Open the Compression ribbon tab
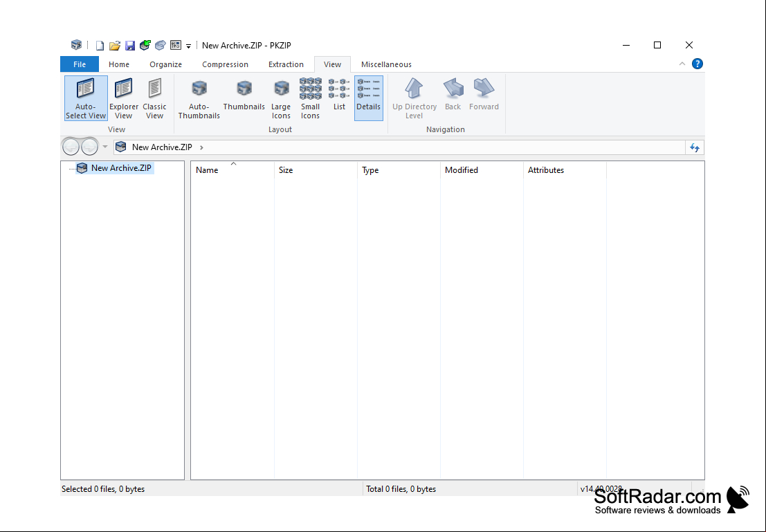766x532 pixels. [x=225, y=64]
